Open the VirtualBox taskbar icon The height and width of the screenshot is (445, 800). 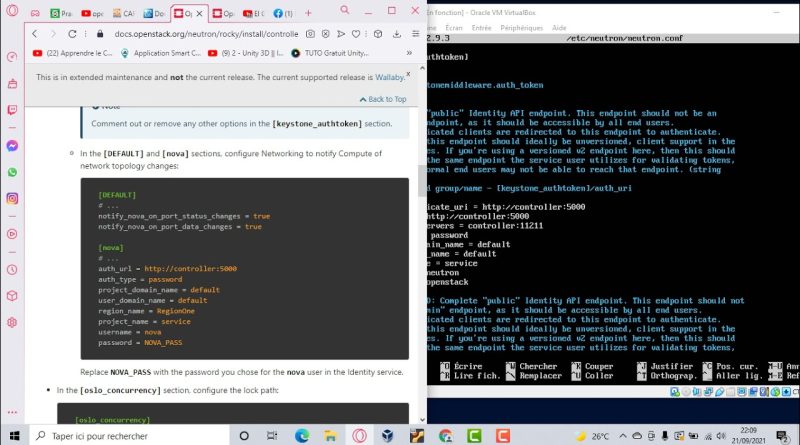(x=388, y=436)
